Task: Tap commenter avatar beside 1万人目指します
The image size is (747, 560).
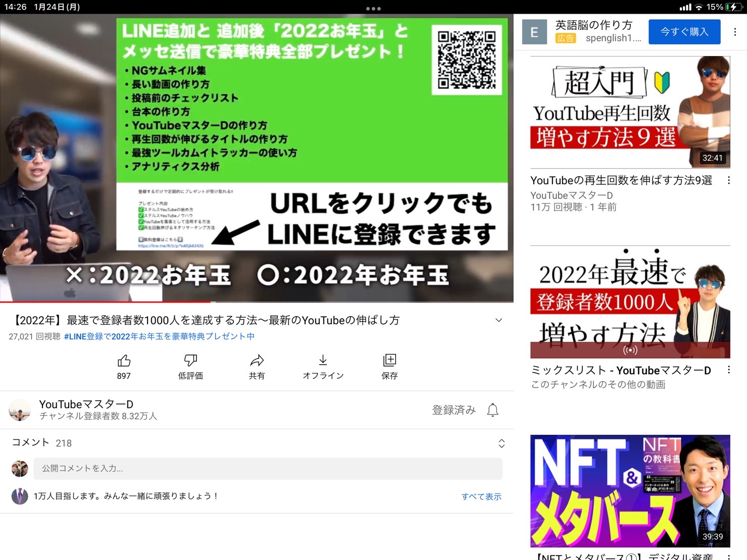Action: (x=20, y=496)
